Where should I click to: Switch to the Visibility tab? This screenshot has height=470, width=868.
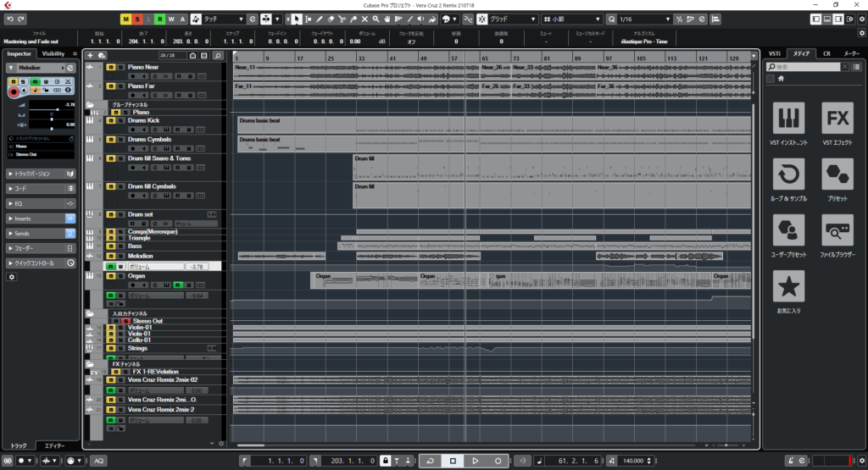[x=53, y=53]
